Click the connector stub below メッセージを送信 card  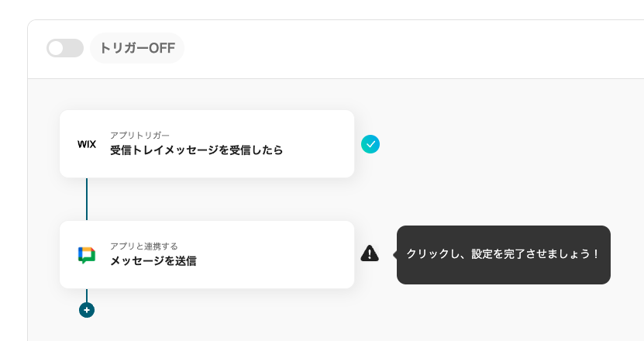[x=87, y=294]
